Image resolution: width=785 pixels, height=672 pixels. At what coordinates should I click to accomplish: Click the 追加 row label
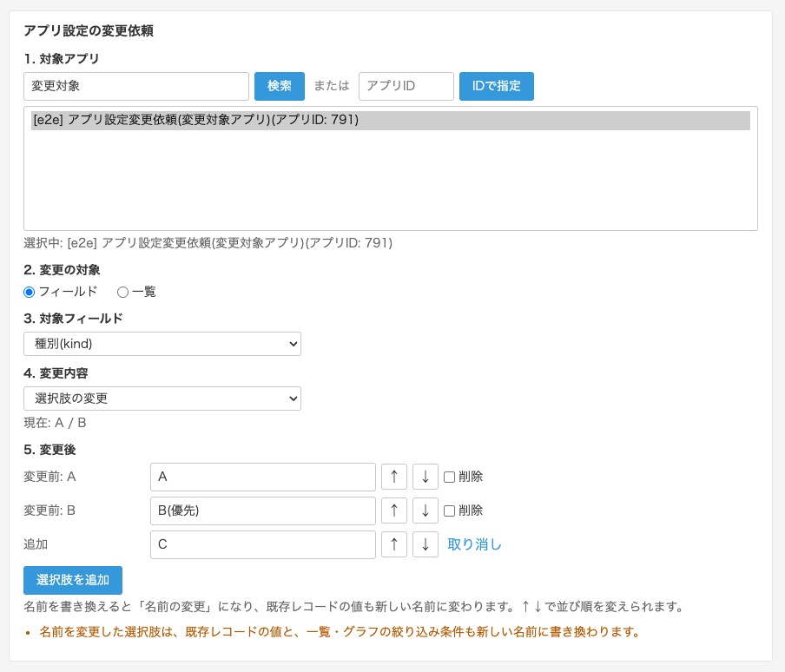(x=36, y=544)
